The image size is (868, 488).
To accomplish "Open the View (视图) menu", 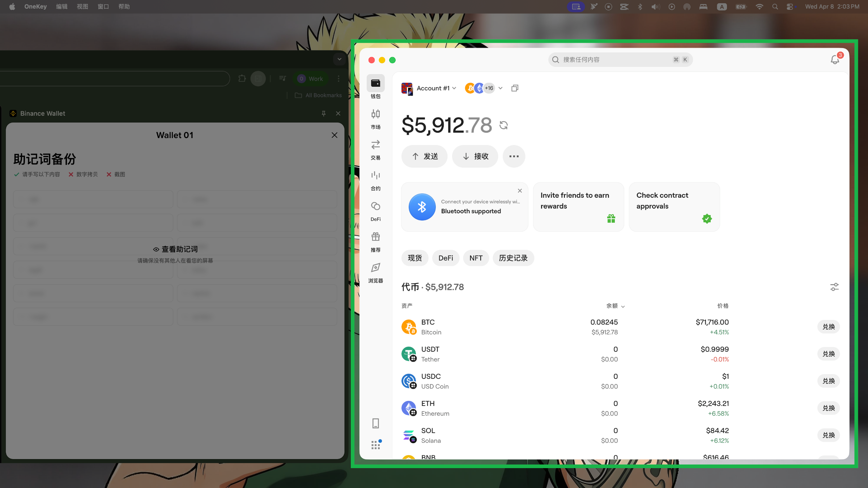I will coord(82,7).
